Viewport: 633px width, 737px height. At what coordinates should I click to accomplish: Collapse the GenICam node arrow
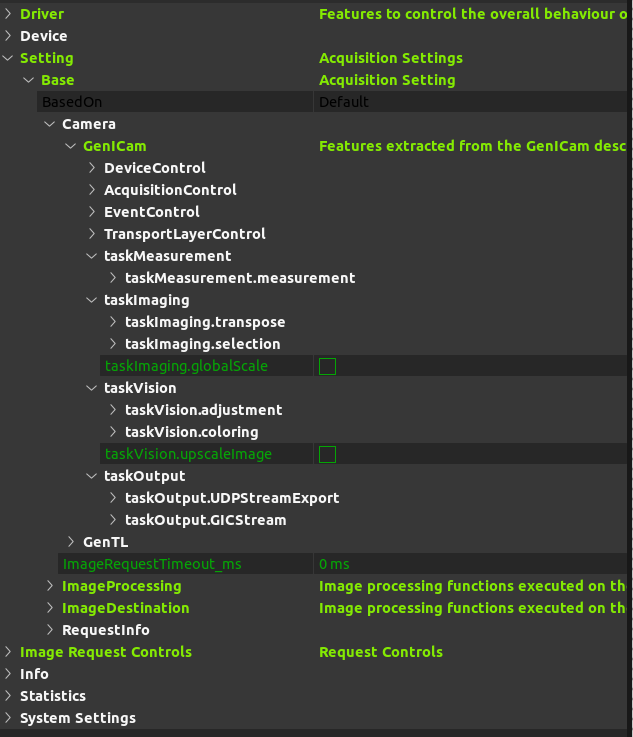(x=71, y=146)
